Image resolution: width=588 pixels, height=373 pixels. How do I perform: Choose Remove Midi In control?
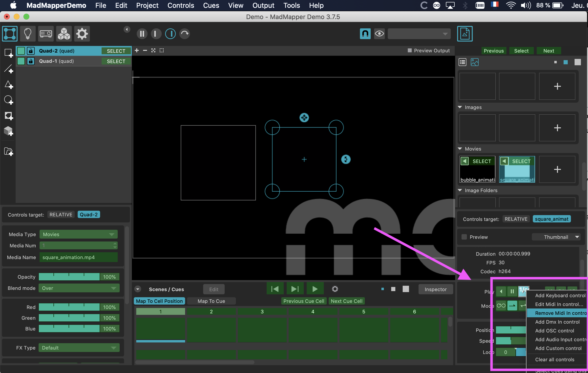tap(561, 313)
